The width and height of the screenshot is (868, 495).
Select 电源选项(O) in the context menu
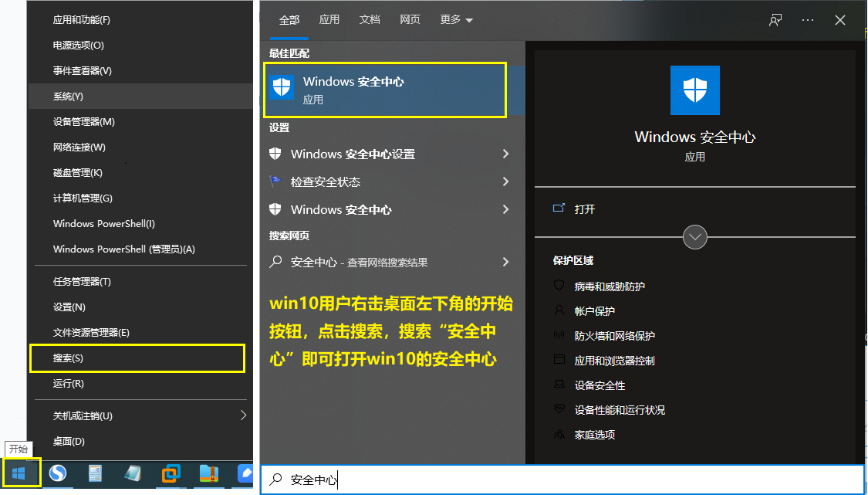140,46
